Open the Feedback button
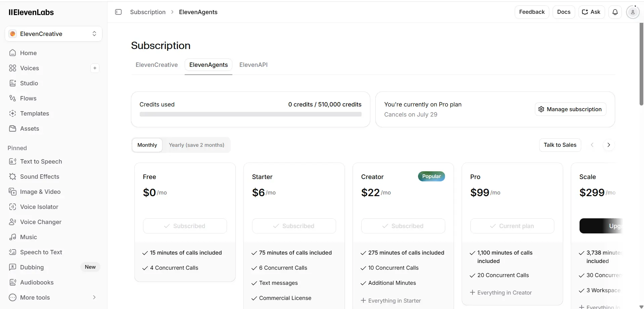Screen dimensions: 644x309 [x=532, y=12]
